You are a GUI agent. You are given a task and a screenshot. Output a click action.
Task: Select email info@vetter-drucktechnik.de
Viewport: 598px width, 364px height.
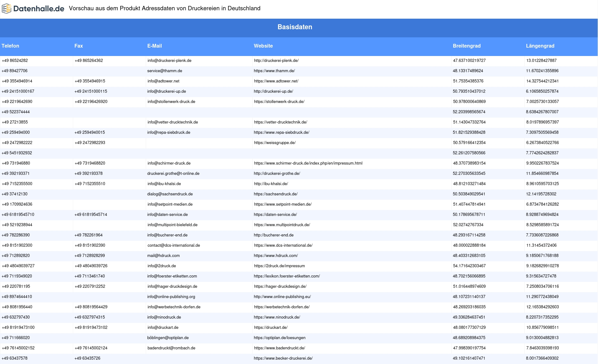(173, 122)
